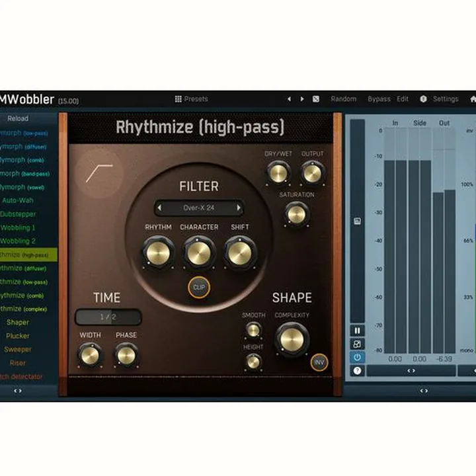Click the bottom bar collapse arrows on right
This screenshot has height=476, width=476.
(x=424, y=391)
